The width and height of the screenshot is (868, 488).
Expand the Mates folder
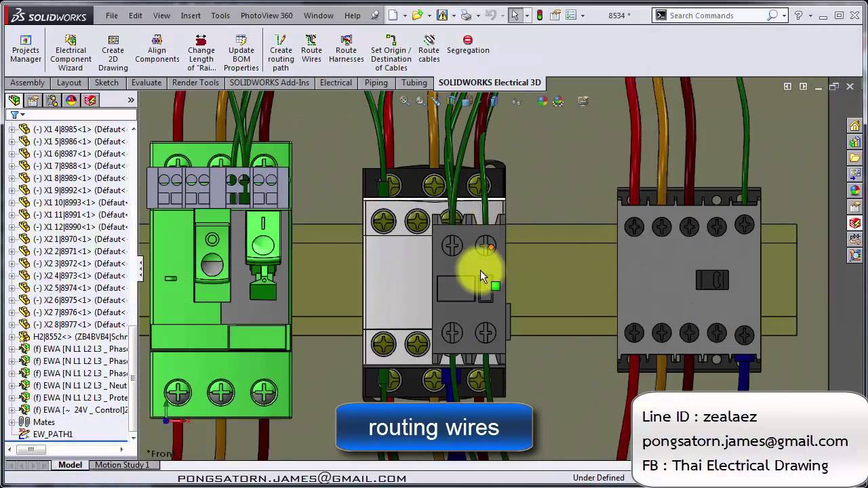tap(12, 422)
